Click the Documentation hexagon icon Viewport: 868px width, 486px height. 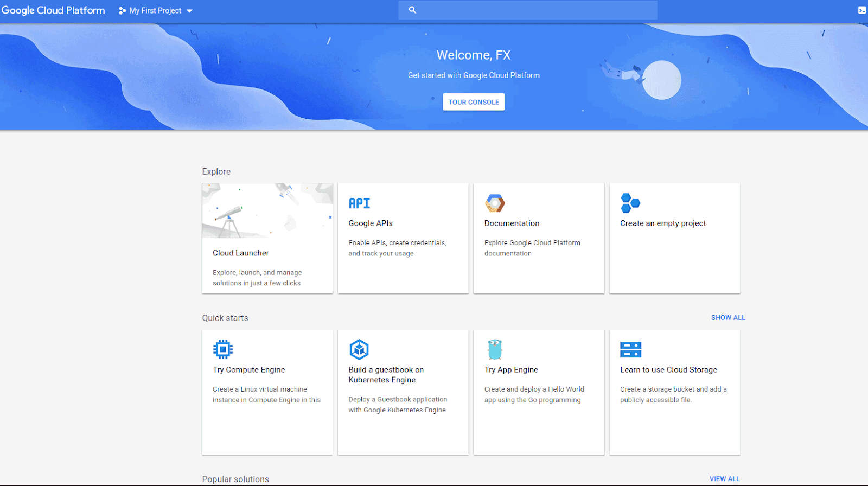pyautogui.click(x=495, y=203)
